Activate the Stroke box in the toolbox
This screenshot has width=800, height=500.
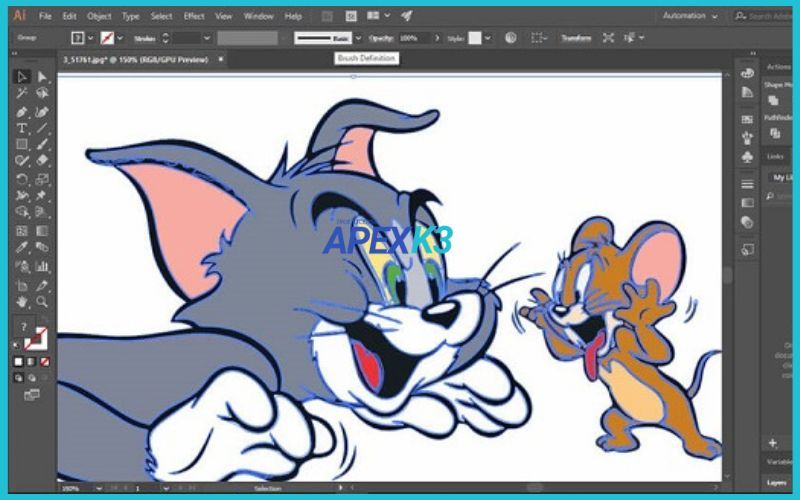click(x=37, y=339)
